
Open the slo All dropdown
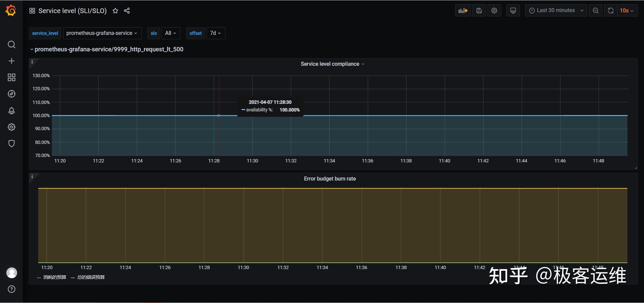[x=170, y=33]
